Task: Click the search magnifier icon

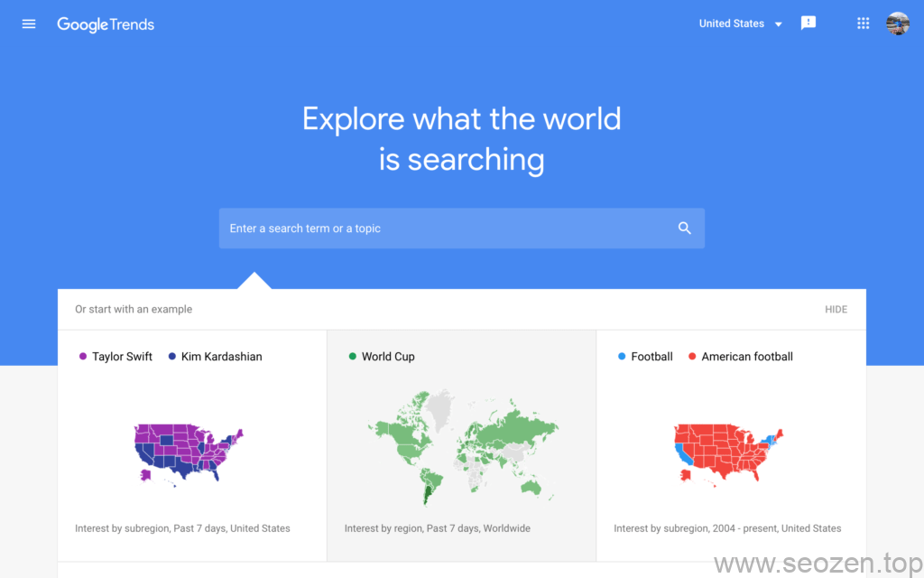Action: point(684,228)
